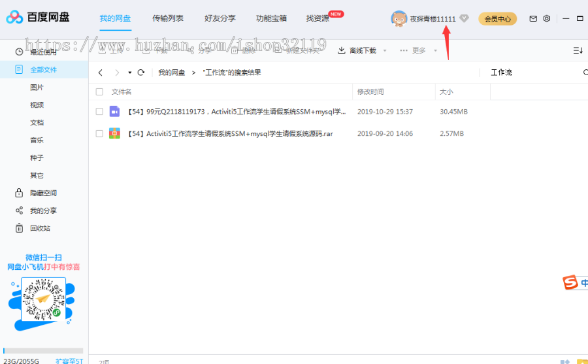The width and height of the screenshot is (588, 364).
Task: Click the search field containing 工作流
Action: tap(532, 73)
